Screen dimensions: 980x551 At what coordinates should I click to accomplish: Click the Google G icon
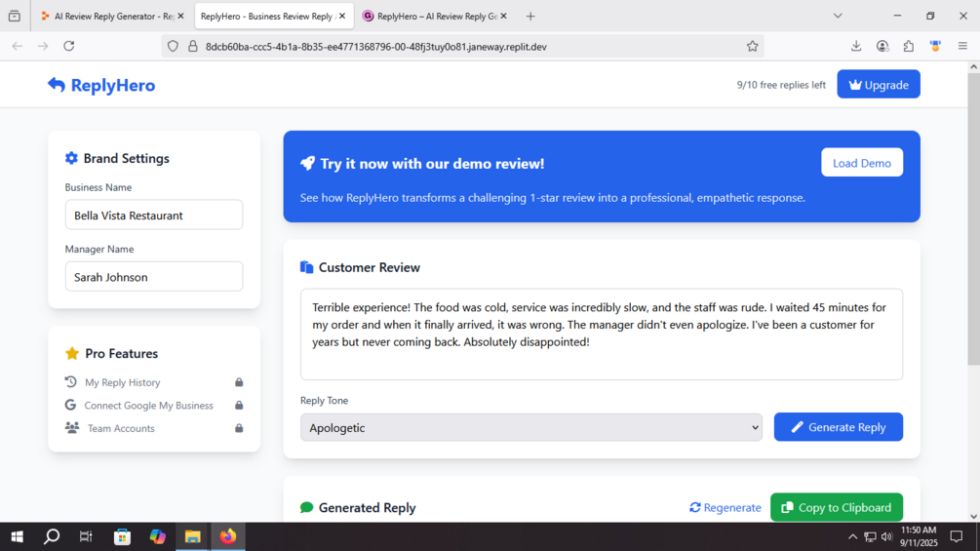(x=70, y=405)
